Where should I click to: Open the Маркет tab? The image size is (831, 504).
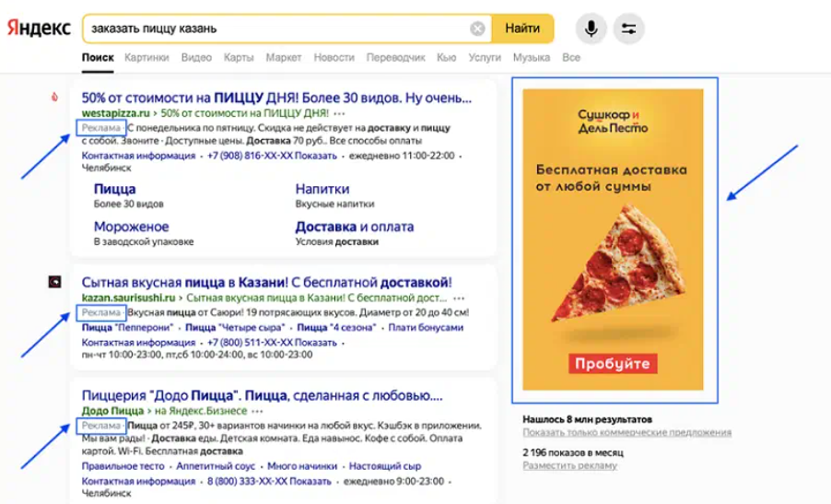point(284,57)
